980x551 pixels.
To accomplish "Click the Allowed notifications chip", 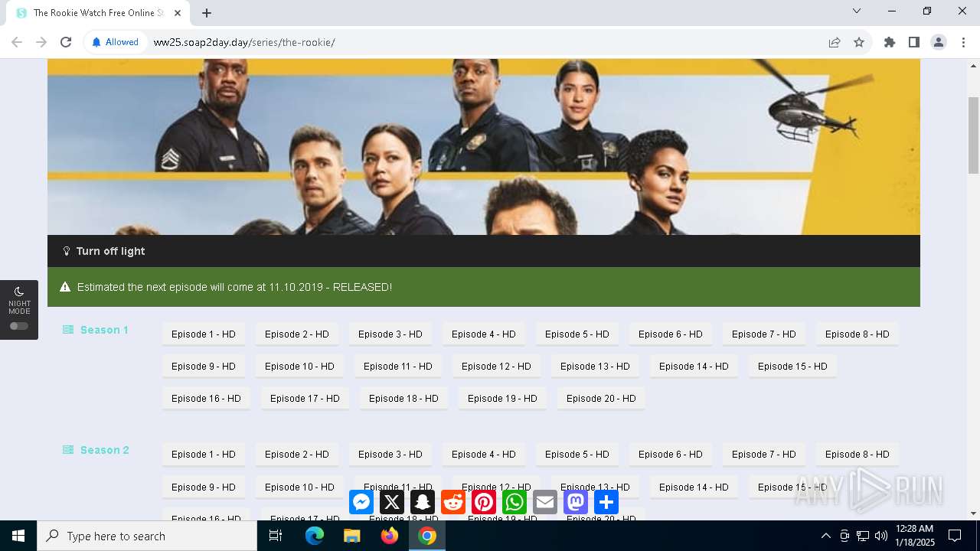I will [116, 42].
